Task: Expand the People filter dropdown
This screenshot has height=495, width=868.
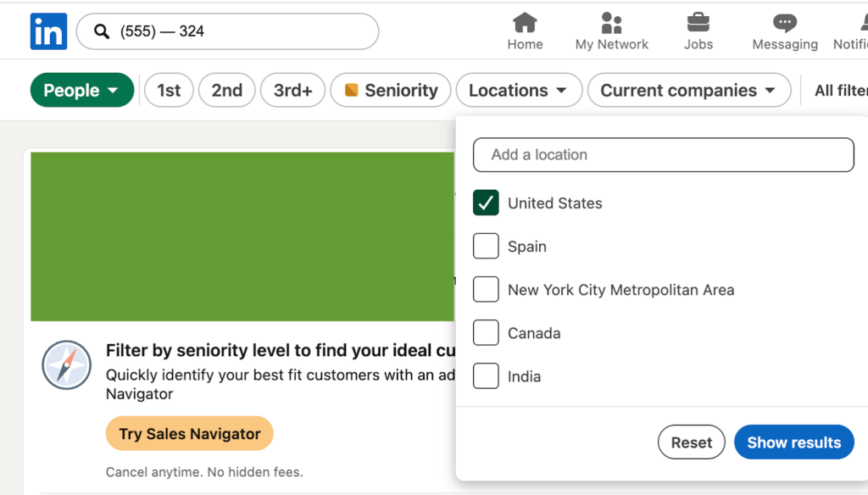Action: coord(81,91)
